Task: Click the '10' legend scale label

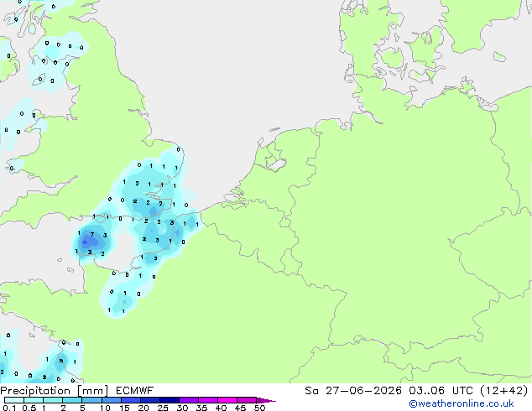Action: coord(105,408)
